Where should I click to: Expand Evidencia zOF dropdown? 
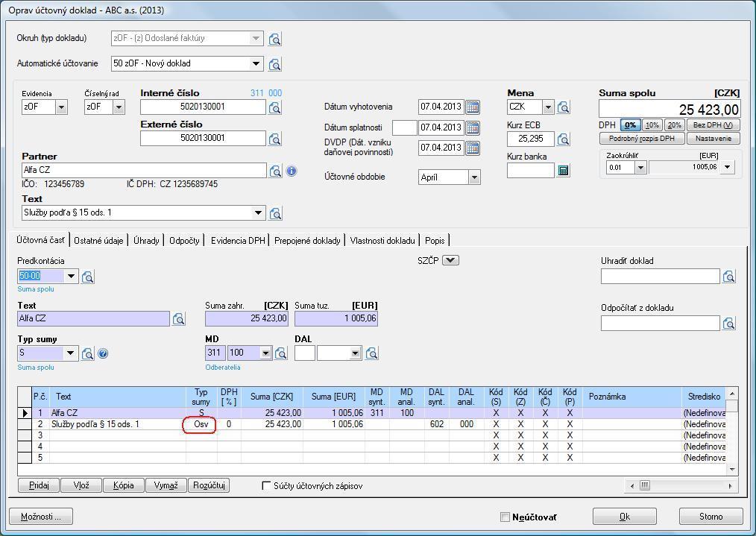tap(61, 107)
